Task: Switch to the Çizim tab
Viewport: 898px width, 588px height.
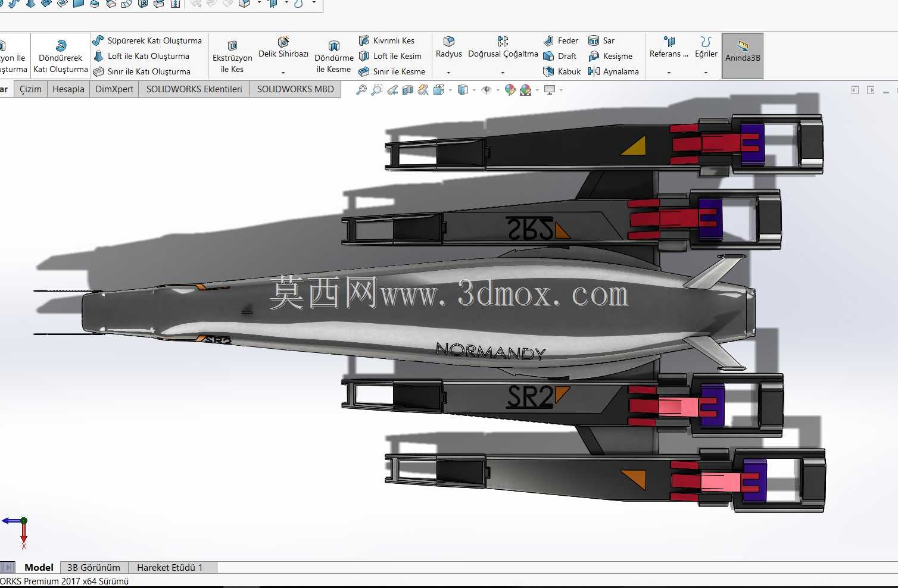Action: click(30, 89)
